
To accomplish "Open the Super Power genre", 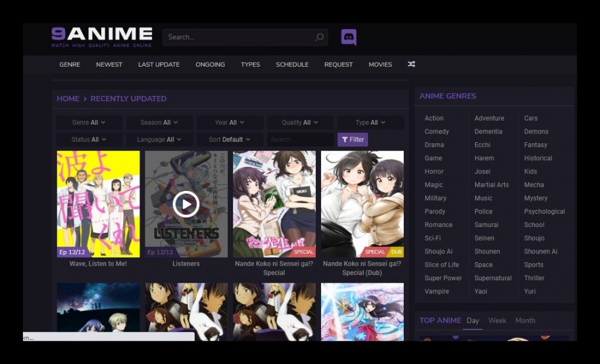I will (x=443, y=278).
